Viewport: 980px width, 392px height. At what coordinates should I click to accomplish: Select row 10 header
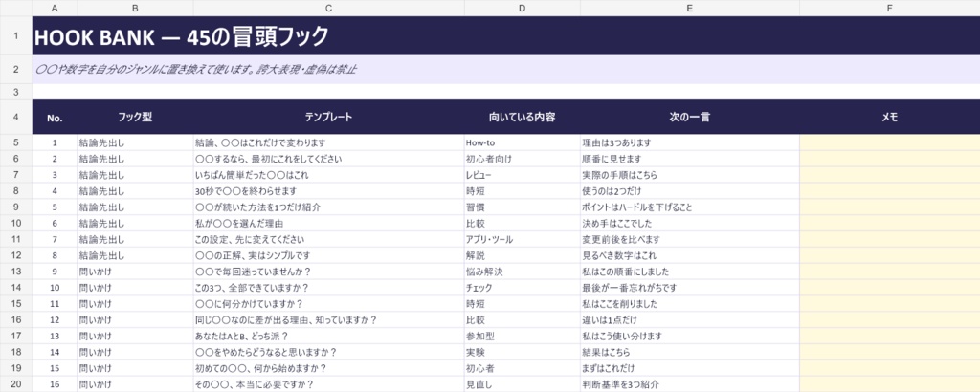point(16,223)
